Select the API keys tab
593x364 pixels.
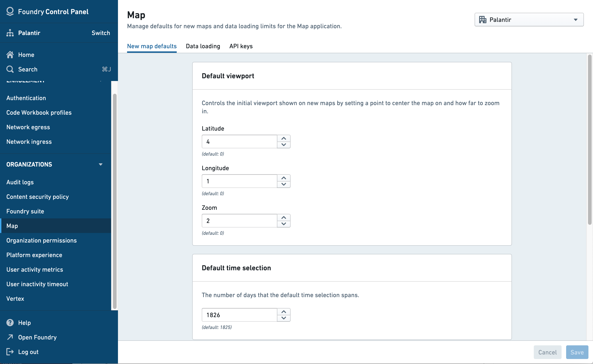(240, 46)
